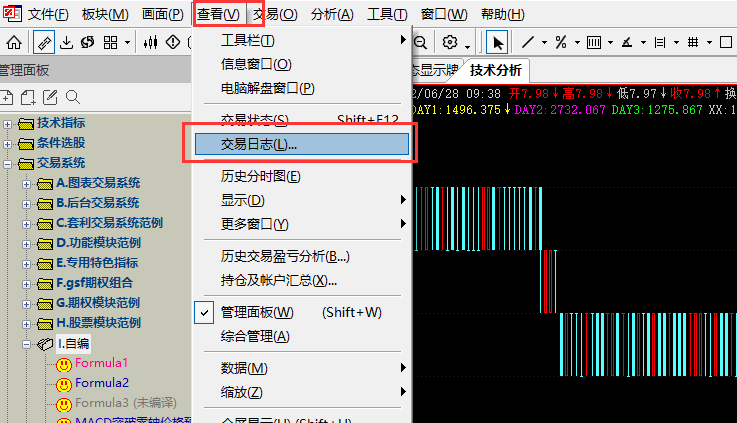This screenshot has width=737, height=423.
Task: Click the download data toolbar icon
Action: [67, 42]
